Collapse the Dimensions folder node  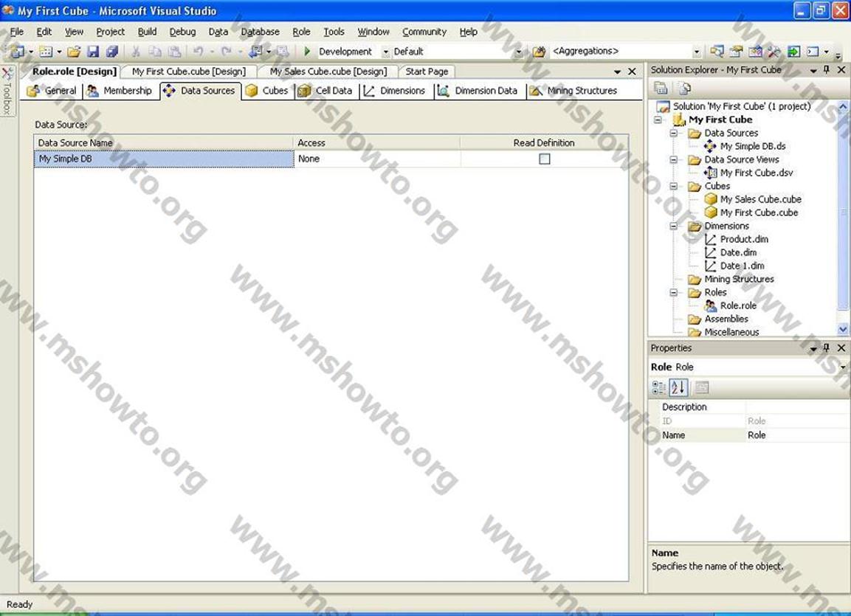pos(674,226)
